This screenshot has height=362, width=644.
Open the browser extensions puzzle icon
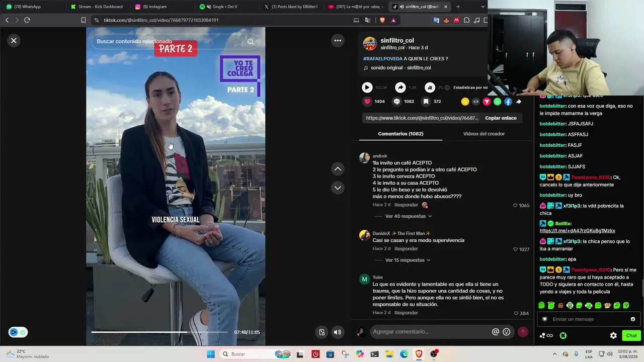466,20
